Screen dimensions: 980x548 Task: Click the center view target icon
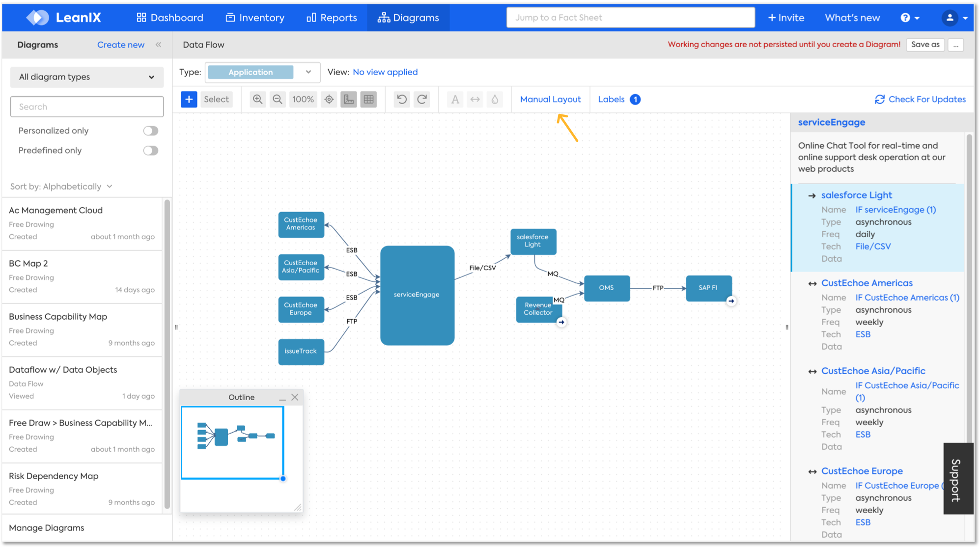[x=329, y=99]
